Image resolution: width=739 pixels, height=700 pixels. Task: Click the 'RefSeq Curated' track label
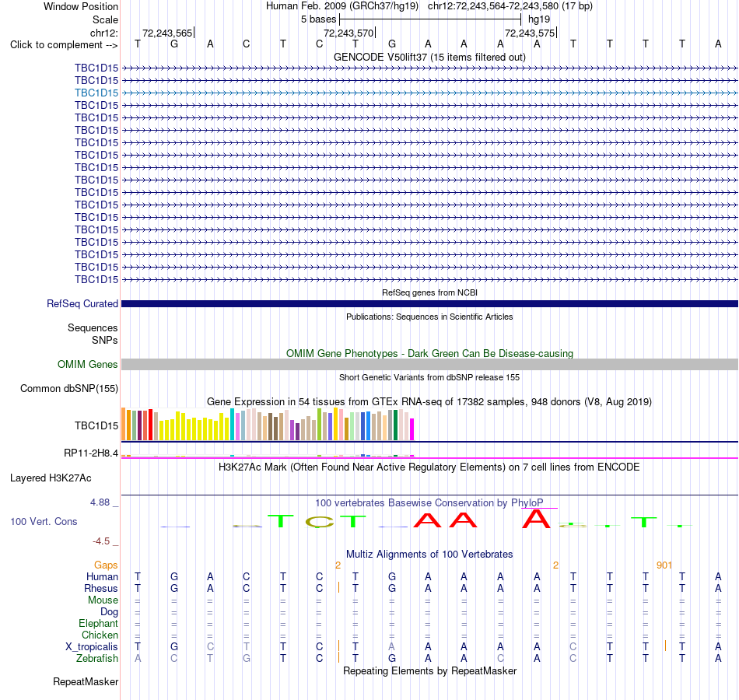[x=82, y=303]
